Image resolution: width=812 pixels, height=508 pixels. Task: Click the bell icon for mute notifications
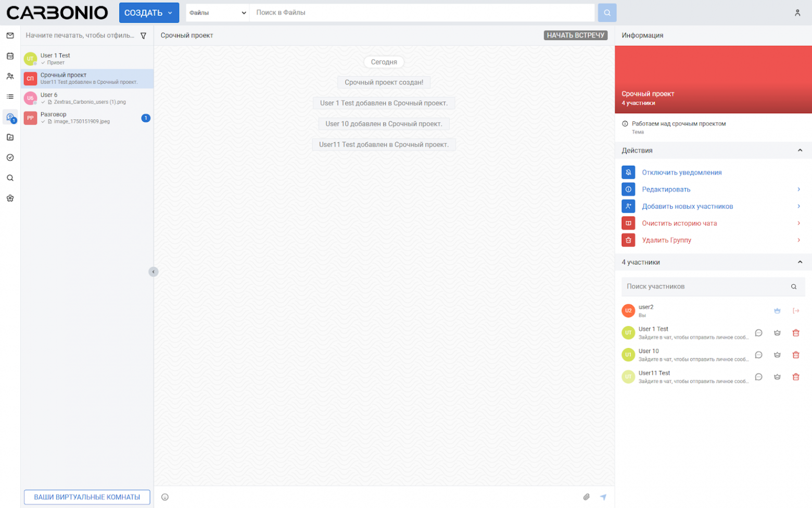[628, 172]
